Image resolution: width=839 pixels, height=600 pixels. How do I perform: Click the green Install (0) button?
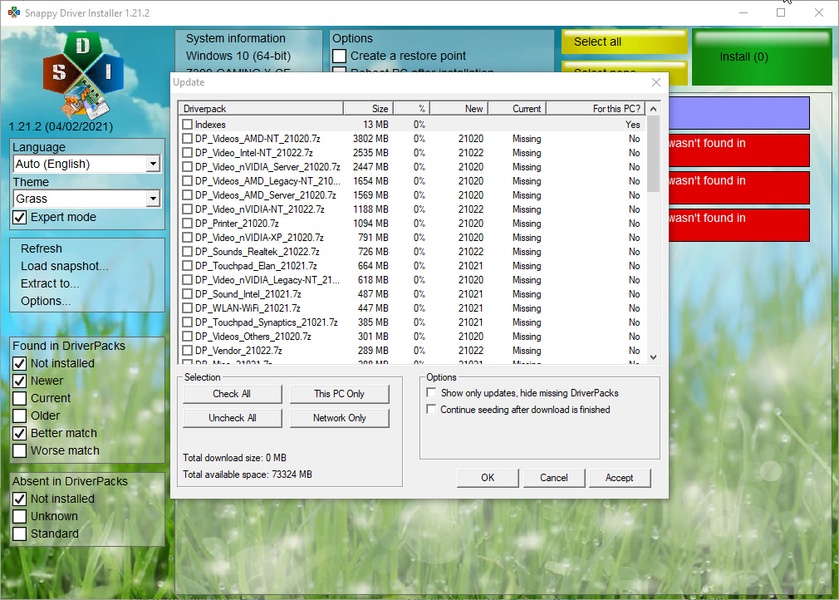[743, 57]
